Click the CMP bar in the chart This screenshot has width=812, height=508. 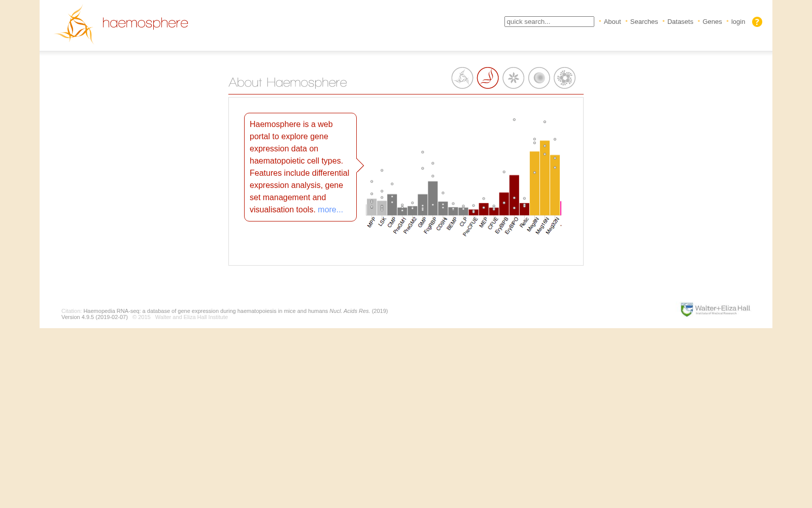[392, 205]
